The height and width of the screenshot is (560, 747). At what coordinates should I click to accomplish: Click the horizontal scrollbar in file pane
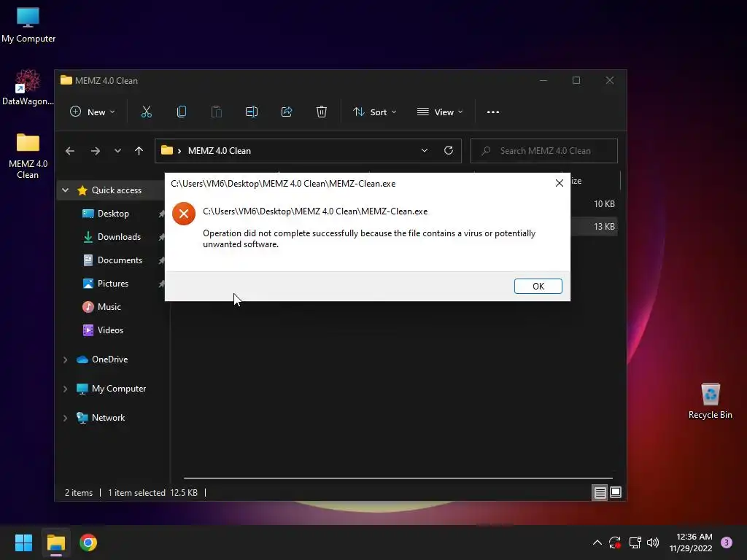click(398, 478)
